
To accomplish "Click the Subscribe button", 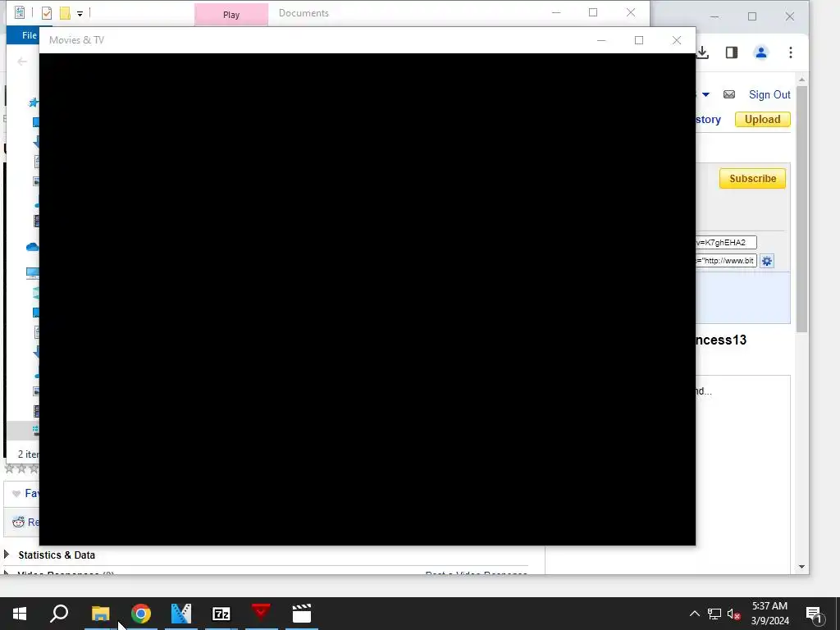I will pos(753,178).
